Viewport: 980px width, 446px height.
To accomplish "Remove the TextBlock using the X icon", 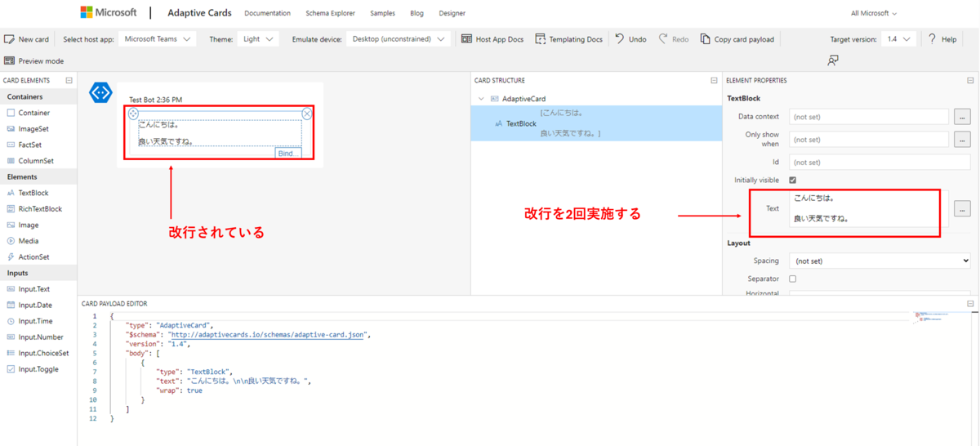I will click(x=307, y=114).
